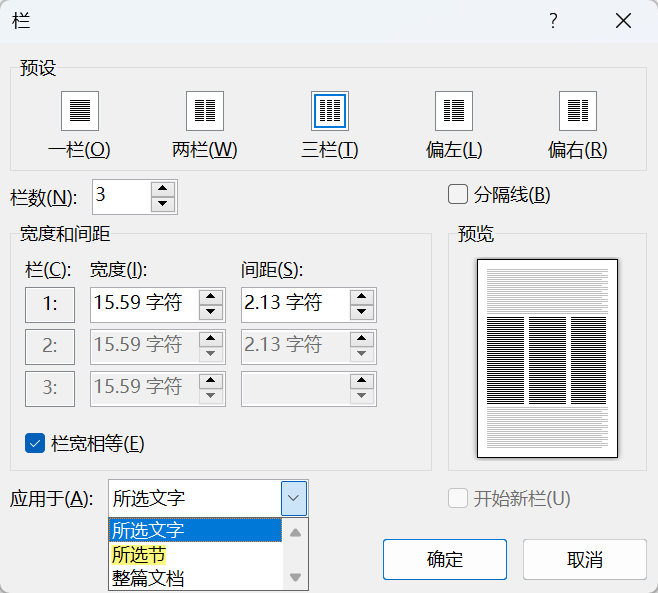Click the 两栏(W) label text
The image size is (658, 593).
(205, 149)
